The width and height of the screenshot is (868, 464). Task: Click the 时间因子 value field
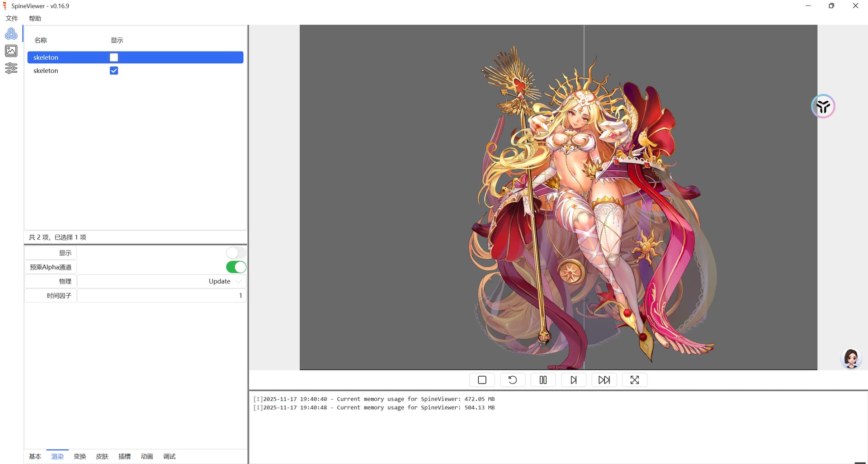tap(161, 296)
